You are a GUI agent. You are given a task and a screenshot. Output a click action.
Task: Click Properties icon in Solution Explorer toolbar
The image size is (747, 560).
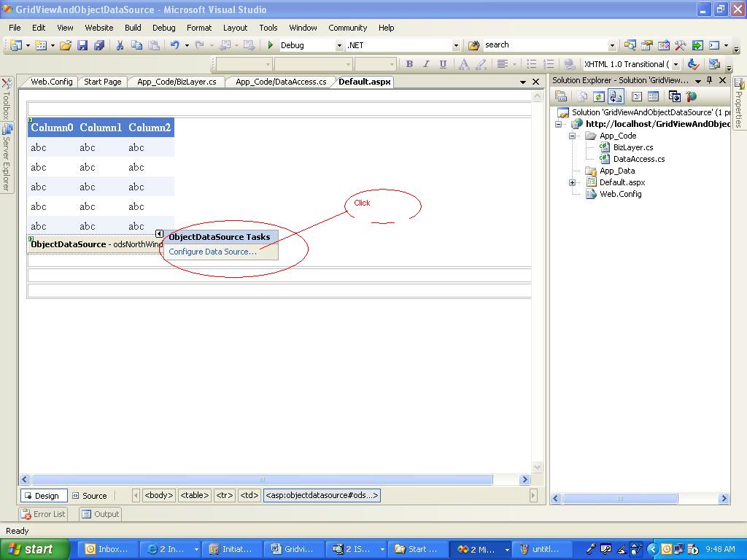[x=561, y=97]
